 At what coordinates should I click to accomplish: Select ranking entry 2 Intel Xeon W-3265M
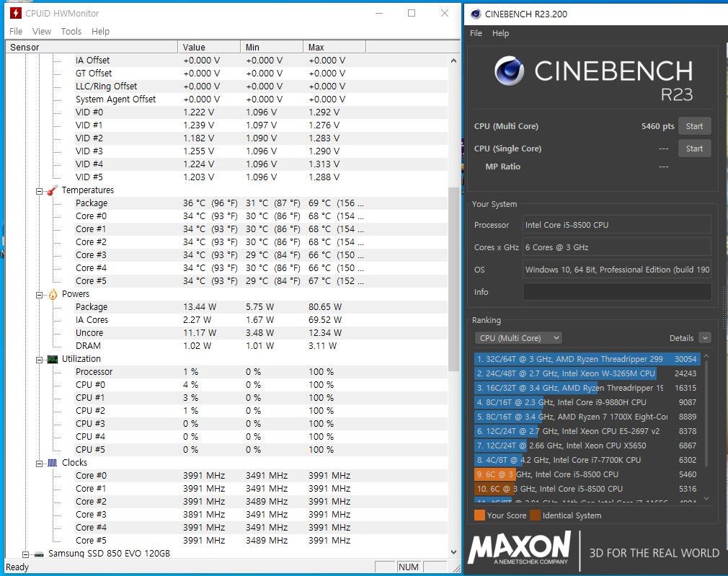coord(587,373)
